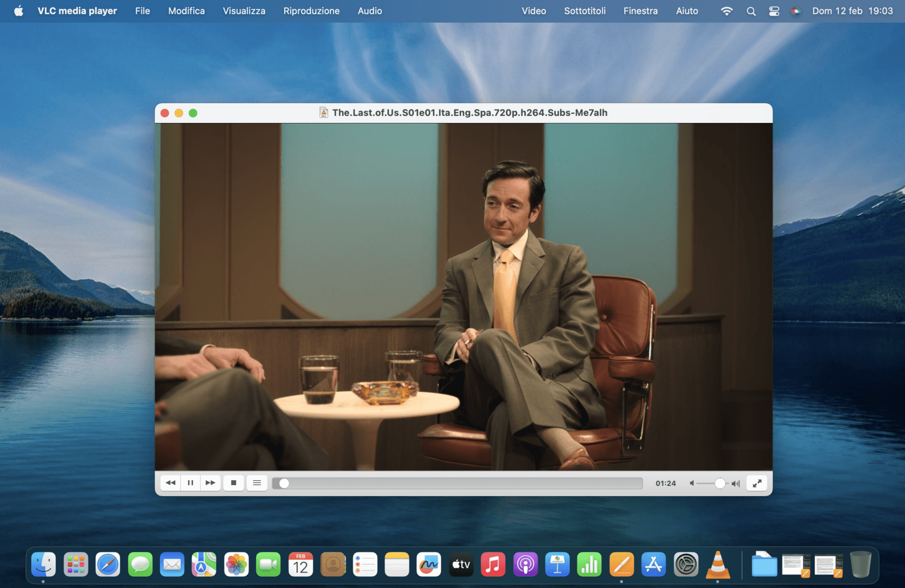Open System Settings from the Dock
The width and height of the screenshot is (905, 588).
(x=686, y=564)
